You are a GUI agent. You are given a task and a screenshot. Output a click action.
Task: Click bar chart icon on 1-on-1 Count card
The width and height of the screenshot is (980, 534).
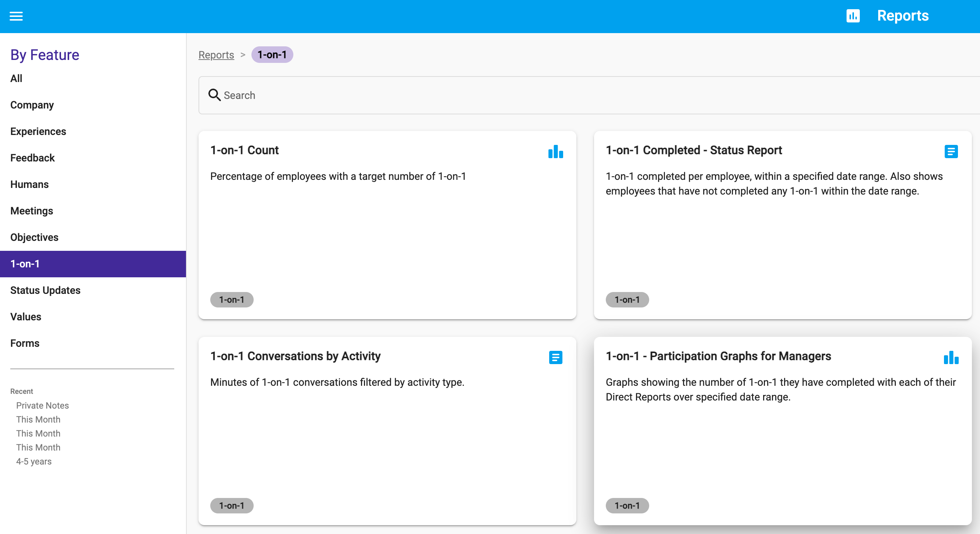click(x=555, y=152)
